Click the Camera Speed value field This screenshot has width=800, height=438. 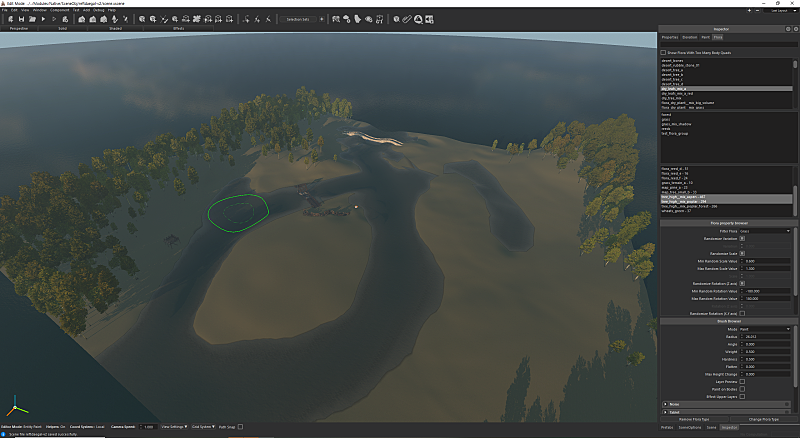(x=148, y=427)
